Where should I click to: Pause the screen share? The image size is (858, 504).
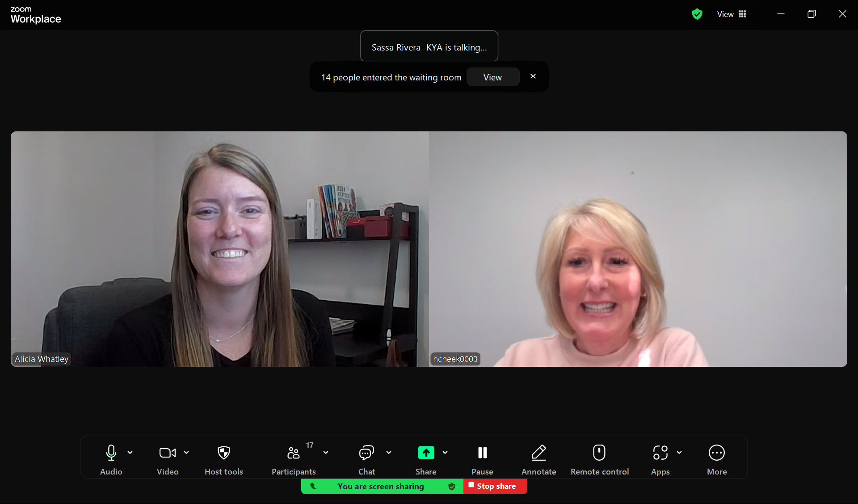482,453
